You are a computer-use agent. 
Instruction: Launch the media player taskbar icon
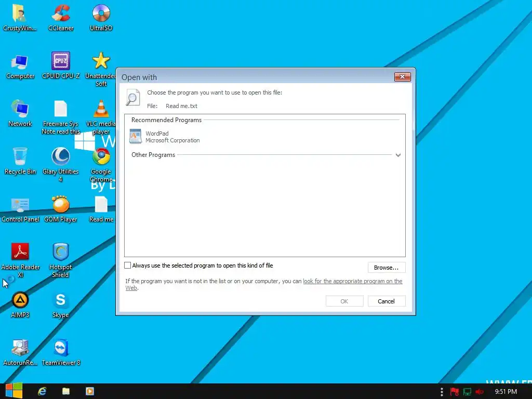click(x=90, y=391)
